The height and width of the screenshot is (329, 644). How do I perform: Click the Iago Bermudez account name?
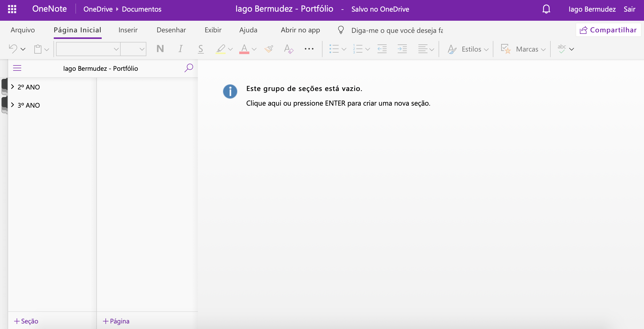tap(592, 9)
